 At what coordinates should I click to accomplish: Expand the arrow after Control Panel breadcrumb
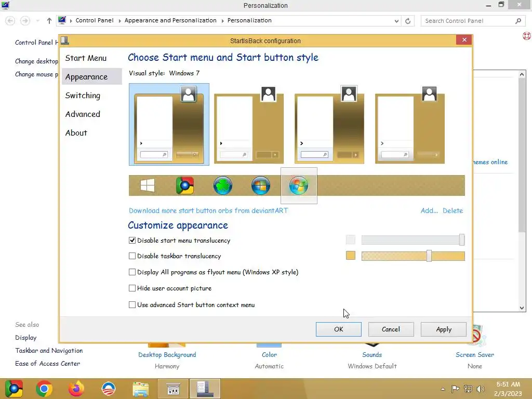(x=119, y=21)
